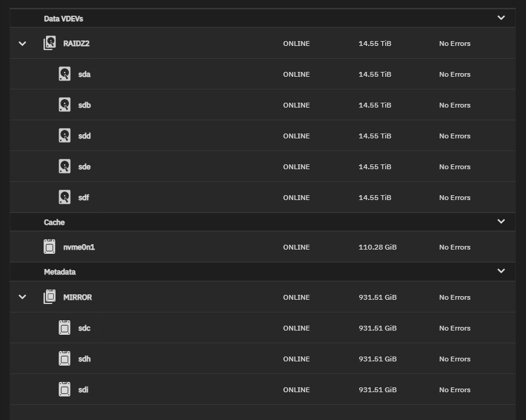Image resolution: width=526 pixels, height=420 pixels.
Task: Click the Cache header text
Action: [54, 222]
